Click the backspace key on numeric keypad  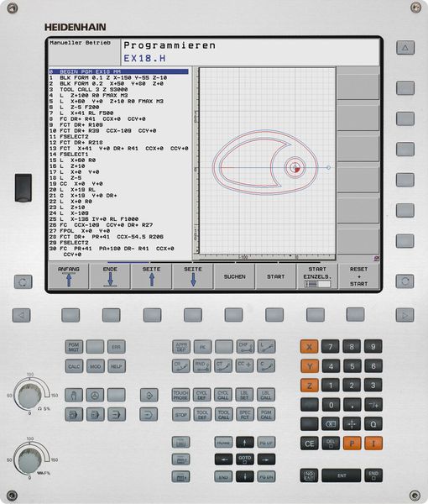coord(331,424)
